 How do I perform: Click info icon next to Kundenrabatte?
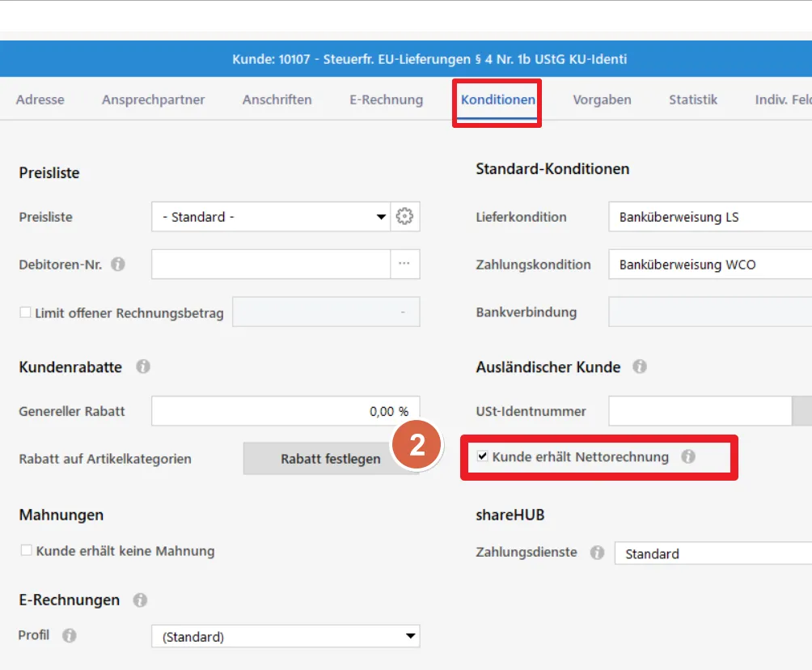pyautogui.click(x=143, y=367)
